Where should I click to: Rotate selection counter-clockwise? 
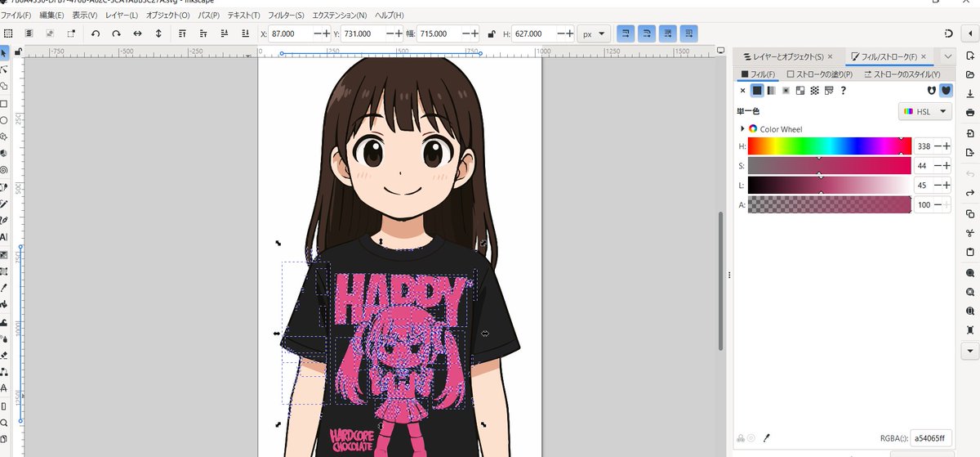96,34
